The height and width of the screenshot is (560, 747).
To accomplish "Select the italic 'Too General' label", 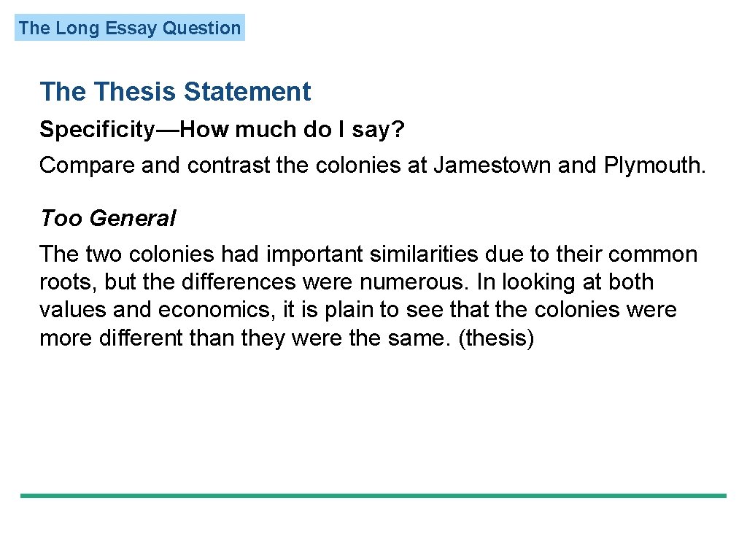I will 108,218.
